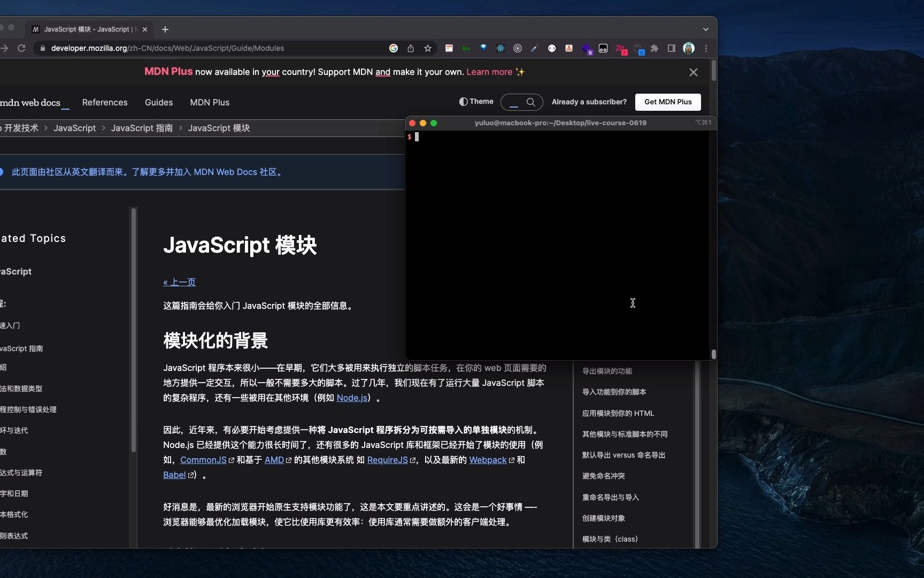Click the address bar URL
This screenshot has height=578, width=924.
[x=167, y=48]
